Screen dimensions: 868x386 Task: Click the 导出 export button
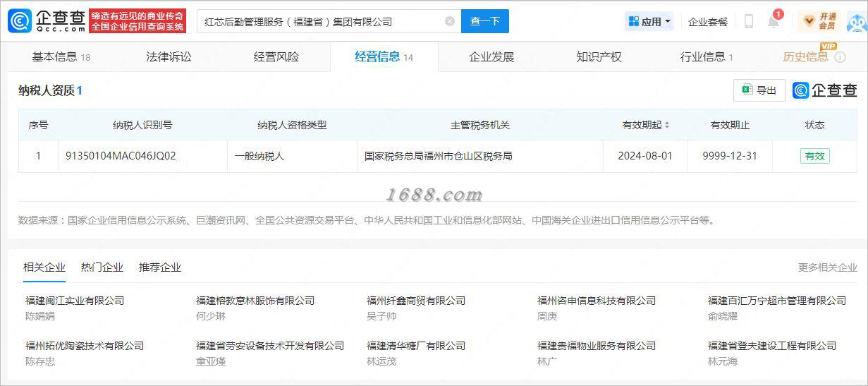click(x=759, y=90)
